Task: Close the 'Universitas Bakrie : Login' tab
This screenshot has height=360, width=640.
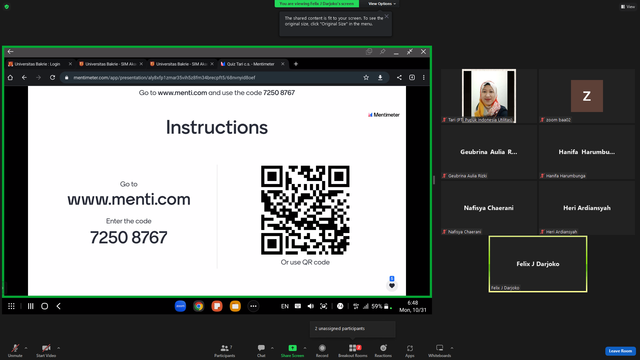Action: pos(70,64)
